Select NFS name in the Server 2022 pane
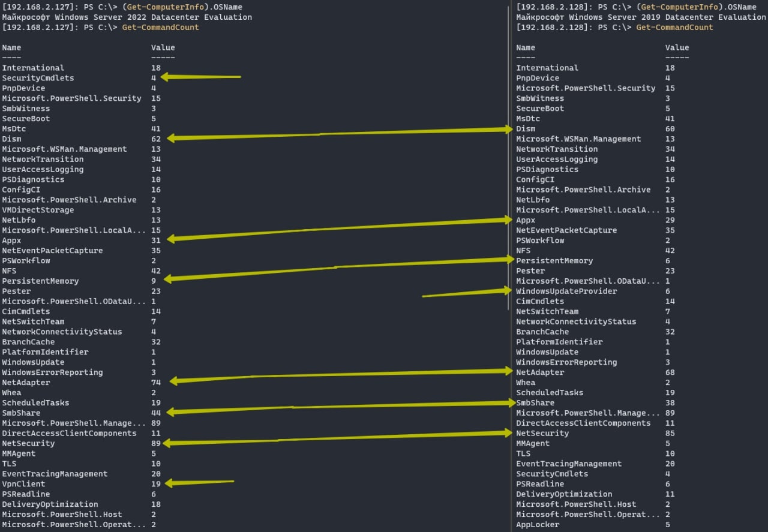Image resolution: width=768 pixels, height=532 pixels. 10,271
